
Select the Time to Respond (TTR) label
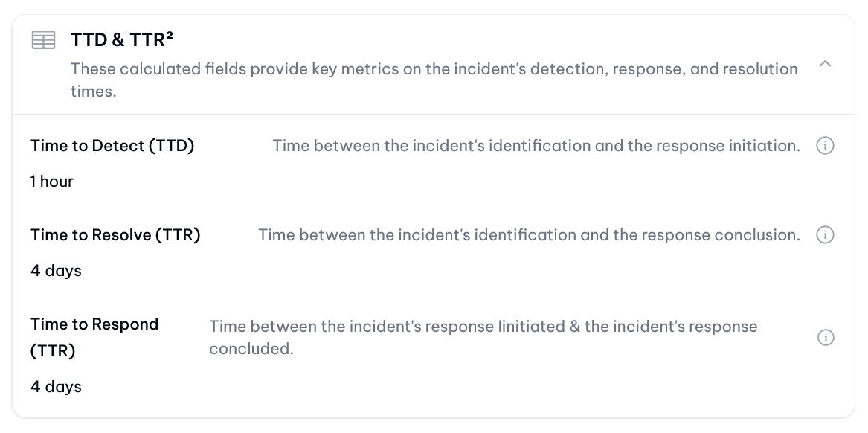[94, 337]
